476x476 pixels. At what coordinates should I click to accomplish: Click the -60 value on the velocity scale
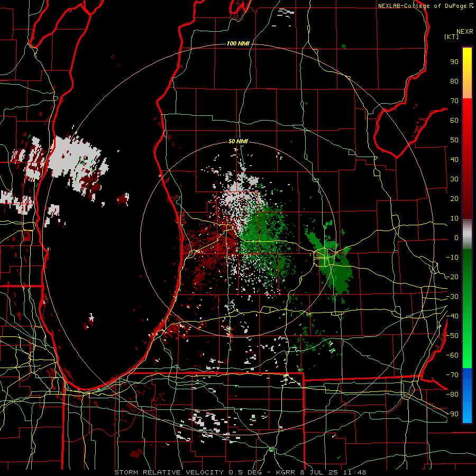(452, 355)
